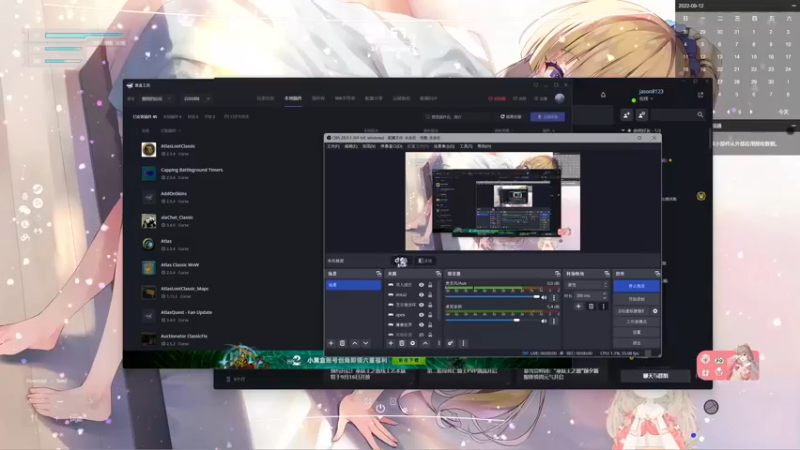
Task: Toggle visibility eye of the apex source
Action: tap(421, 315)
